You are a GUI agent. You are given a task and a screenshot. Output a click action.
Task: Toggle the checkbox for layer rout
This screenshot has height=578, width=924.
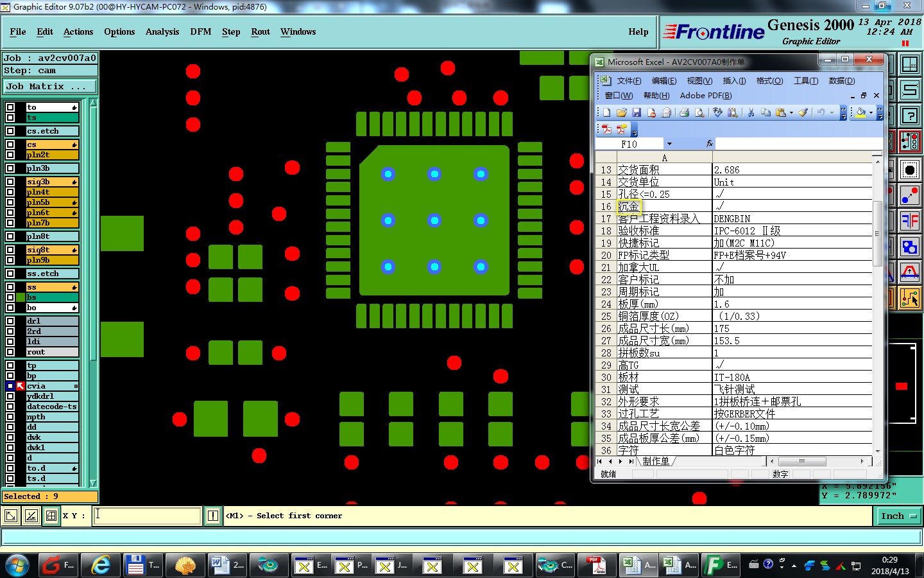pos(10,352)
